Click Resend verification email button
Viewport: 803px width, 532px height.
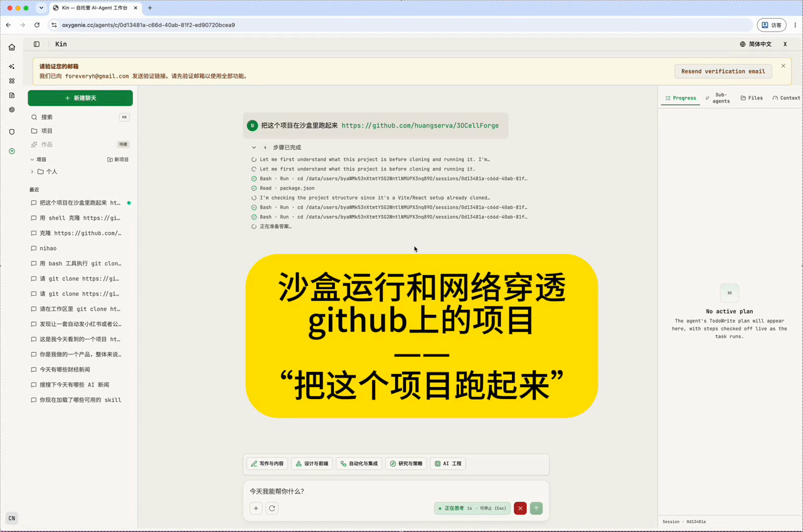723,72
